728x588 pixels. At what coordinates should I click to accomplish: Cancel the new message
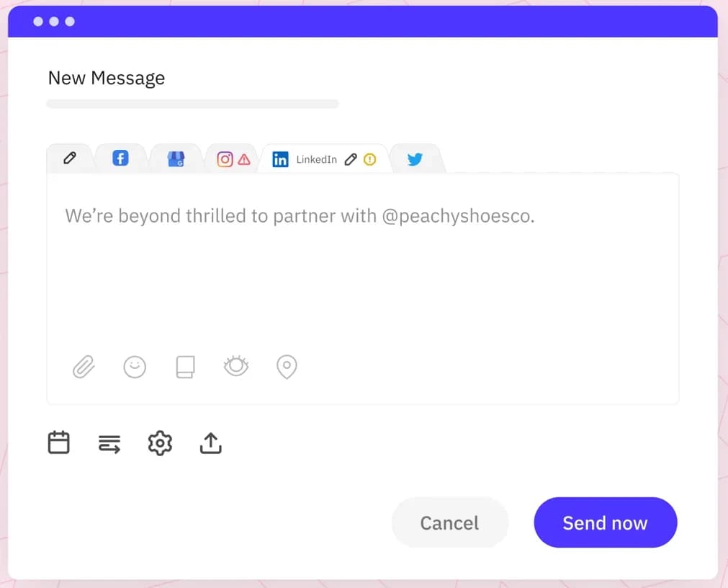click(449, 522)
